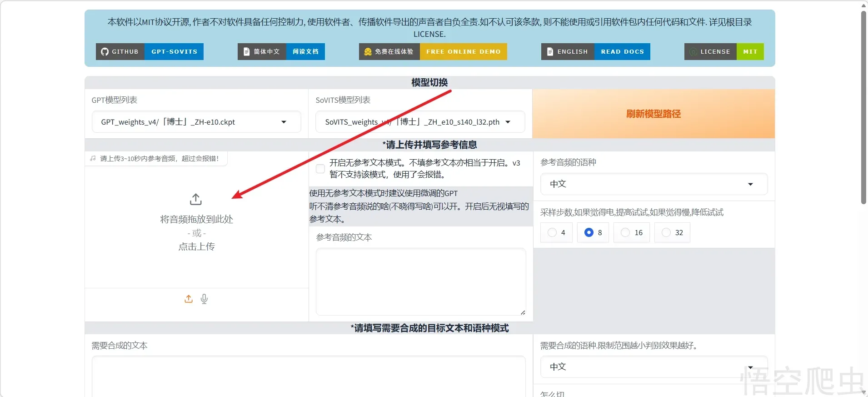Screen dimensions: 868x397
Task: Open the GitHub GPT-SoVITS badge link
Action: (150, 52)
